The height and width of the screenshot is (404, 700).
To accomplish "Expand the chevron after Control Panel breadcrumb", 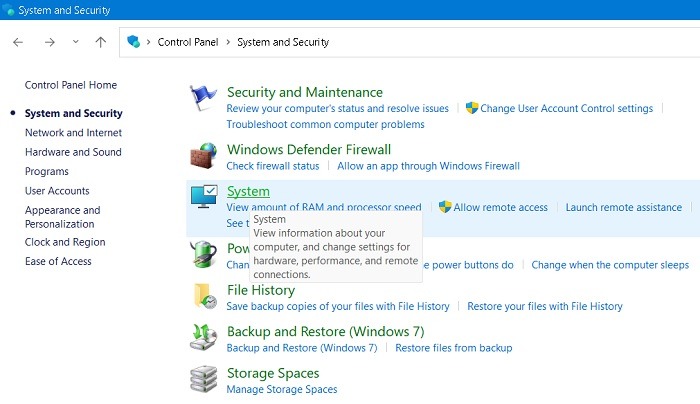I will pyautogui.click(x=228, y=42).
